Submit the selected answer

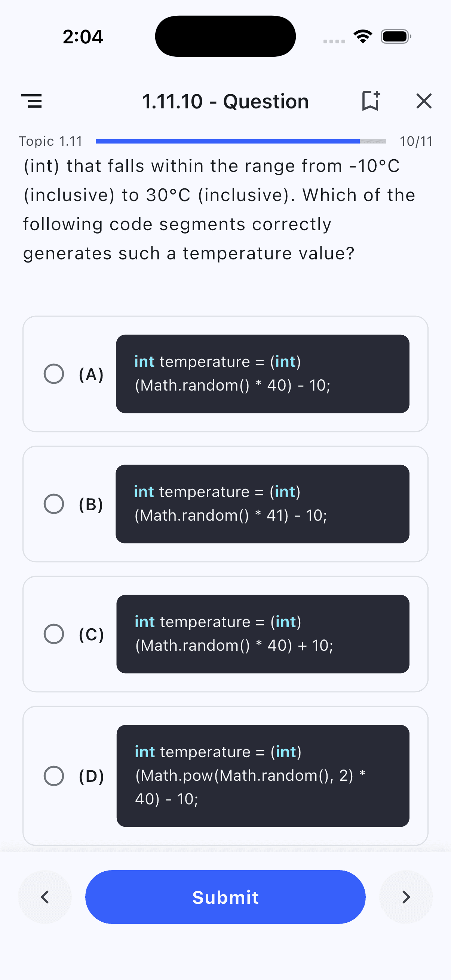click(x=225, y=897)
